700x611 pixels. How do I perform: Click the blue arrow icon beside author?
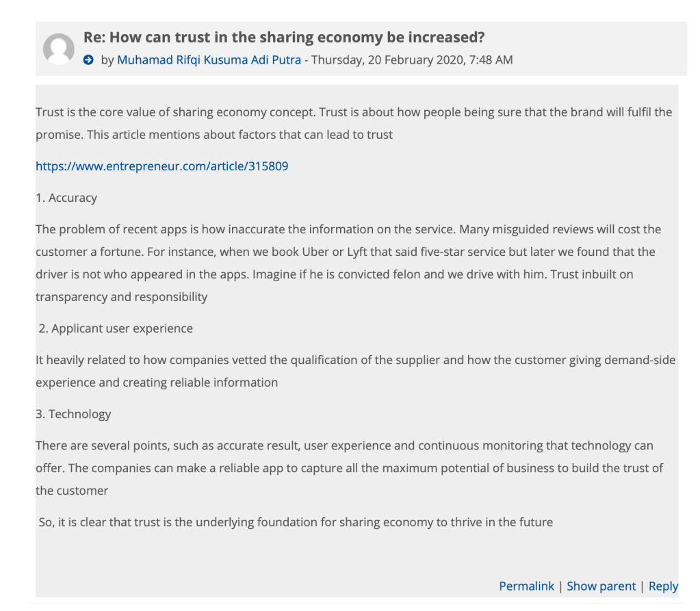point(88,60)
